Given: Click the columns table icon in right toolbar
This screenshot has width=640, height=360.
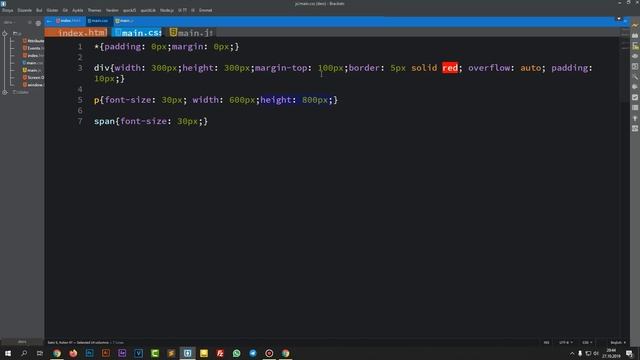Looking at the screenshot, I should 635,108.
